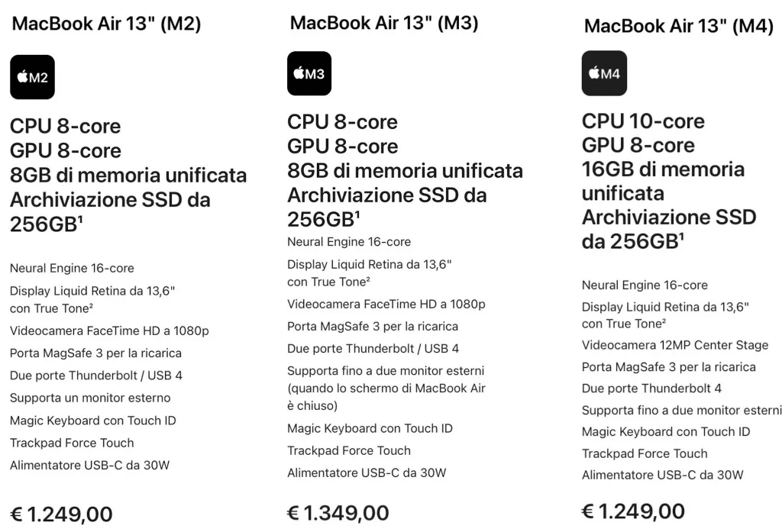
Task: Click the Apple M2 chip icon
Action: point(32,77)
